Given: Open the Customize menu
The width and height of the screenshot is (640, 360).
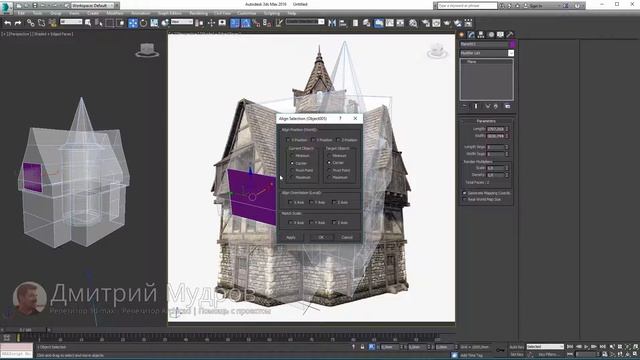Looking at the screenshot, I should (x=247, y=13).
